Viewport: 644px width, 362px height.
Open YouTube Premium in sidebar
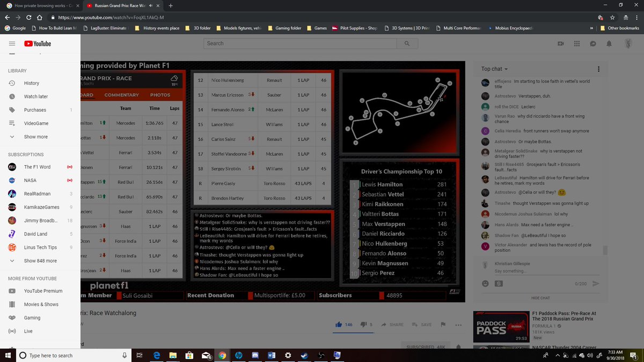40,291
